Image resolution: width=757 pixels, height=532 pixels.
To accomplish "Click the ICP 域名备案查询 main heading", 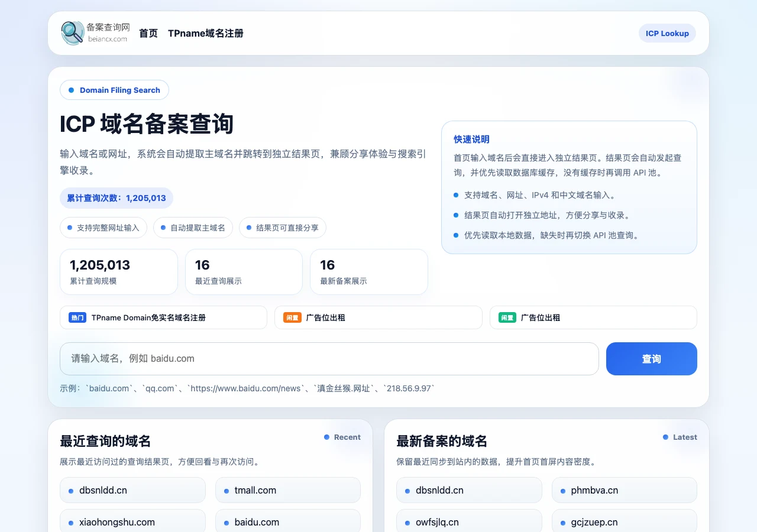I will tap(147, 124).
